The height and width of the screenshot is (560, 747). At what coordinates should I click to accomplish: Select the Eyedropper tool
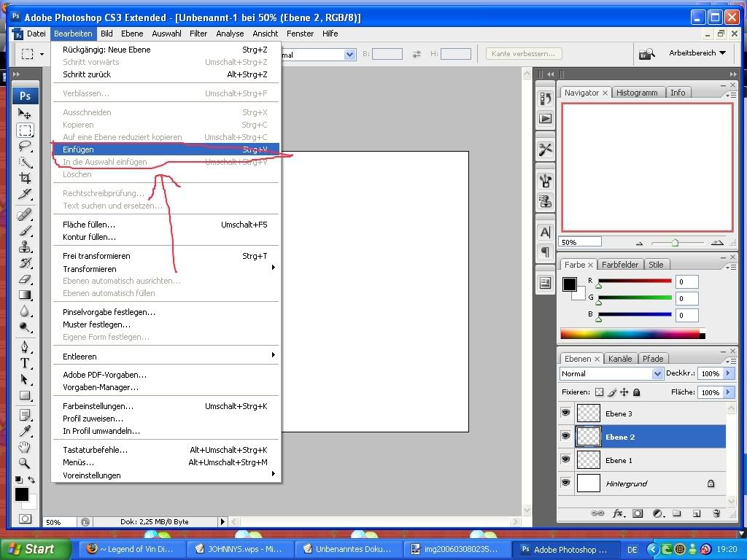25,431
